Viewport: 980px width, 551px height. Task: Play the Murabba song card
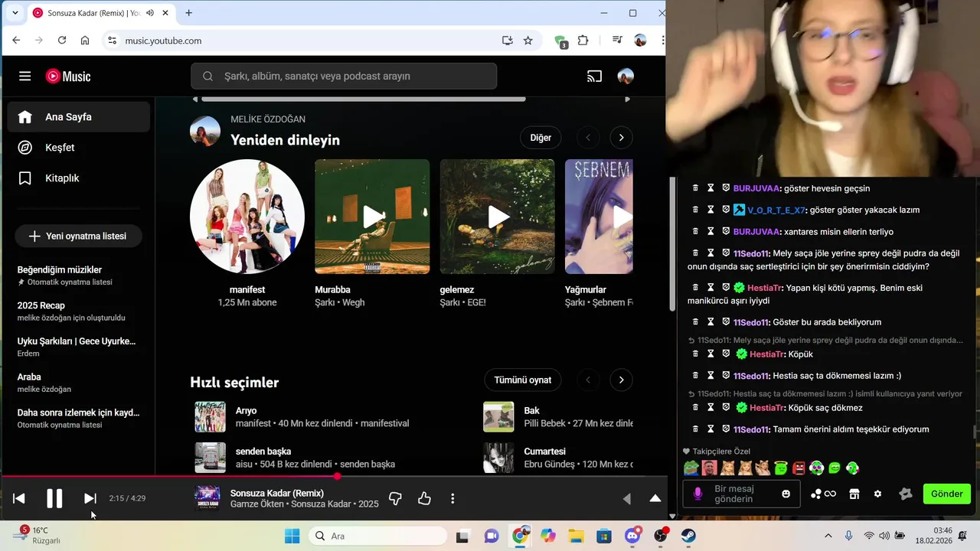pyautogui.click(x=372, y=217)
